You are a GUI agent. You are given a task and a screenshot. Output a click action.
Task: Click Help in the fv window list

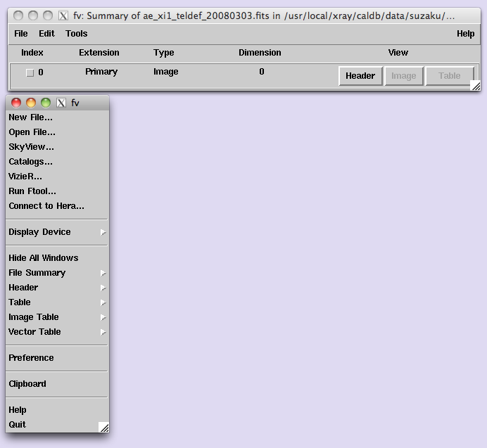(18, 410)
